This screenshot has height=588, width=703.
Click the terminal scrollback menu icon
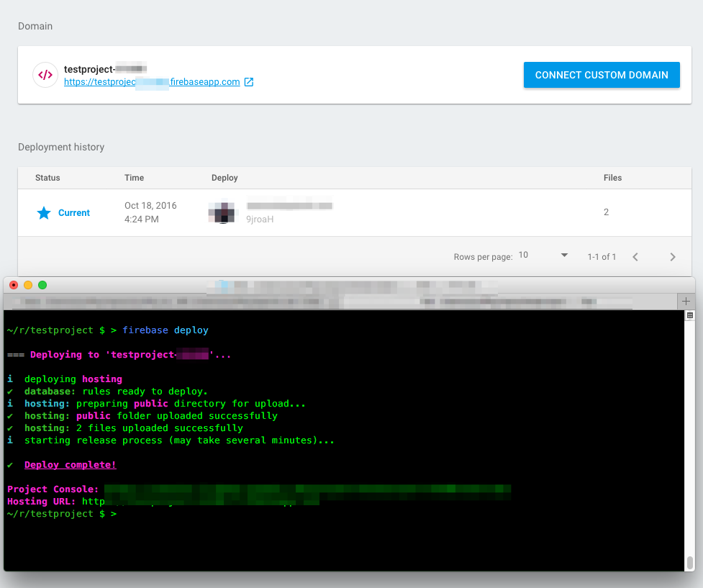tap(690, 316)
